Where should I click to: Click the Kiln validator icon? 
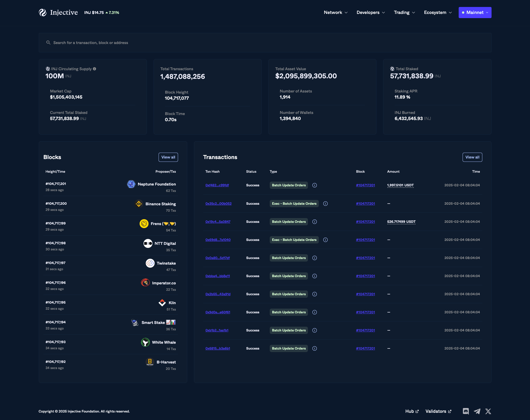pyautogui.click(x=162, y=303)
